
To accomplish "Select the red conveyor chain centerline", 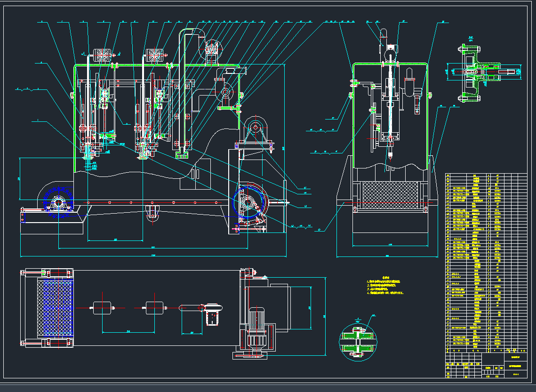I will tap(155, 202).
